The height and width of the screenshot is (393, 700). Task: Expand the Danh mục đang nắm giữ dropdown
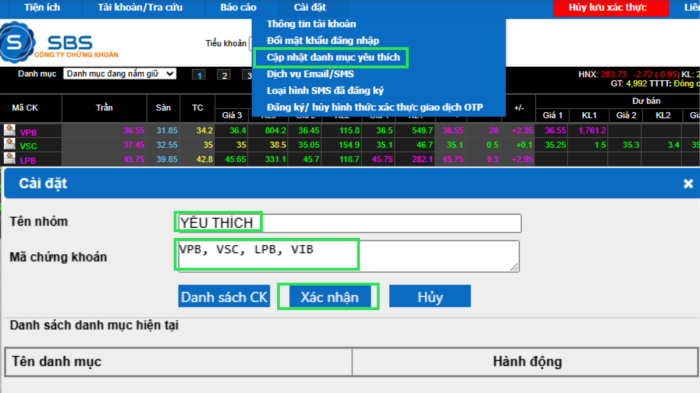point(120,74)
